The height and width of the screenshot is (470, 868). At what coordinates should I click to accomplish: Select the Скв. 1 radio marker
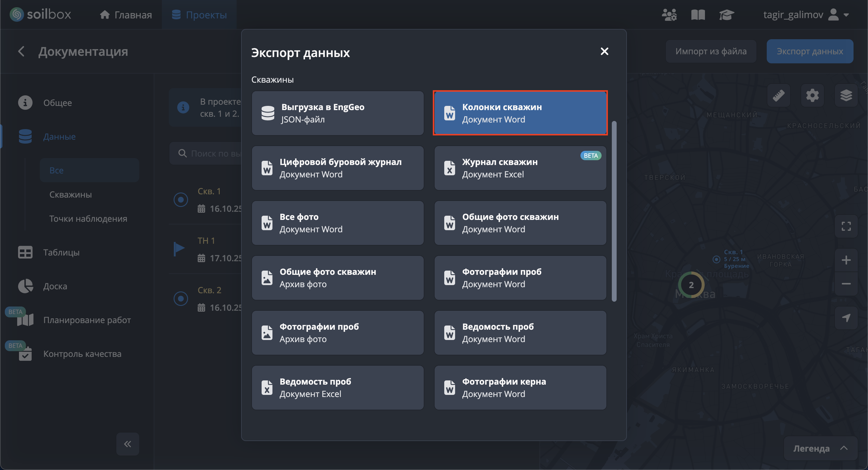coord(181,200)
